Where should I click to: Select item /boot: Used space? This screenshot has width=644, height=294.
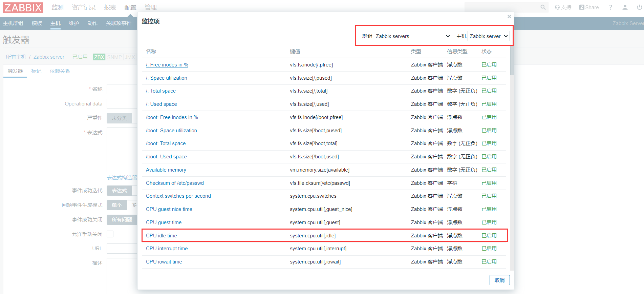[166, 156]
